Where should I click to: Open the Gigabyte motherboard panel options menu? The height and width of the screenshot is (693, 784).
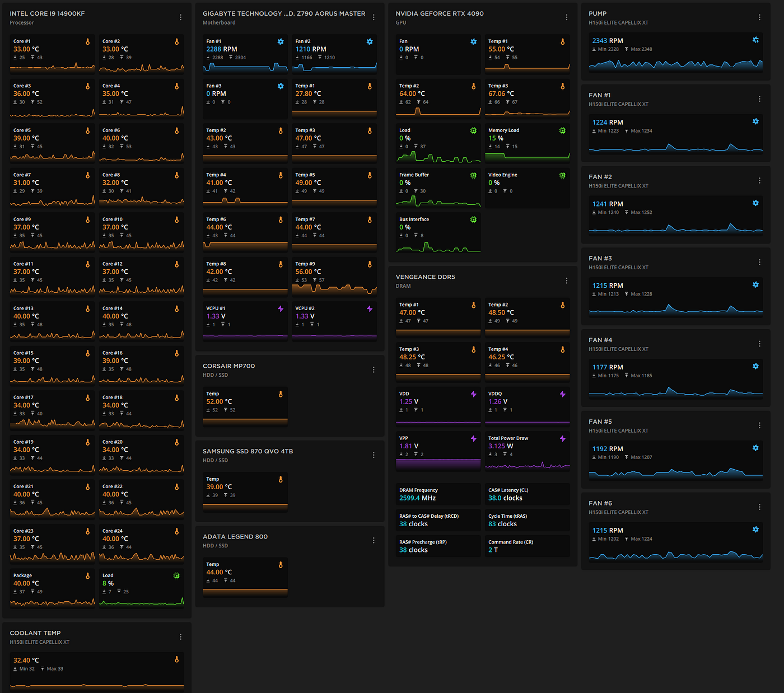(x=374, y=17)
